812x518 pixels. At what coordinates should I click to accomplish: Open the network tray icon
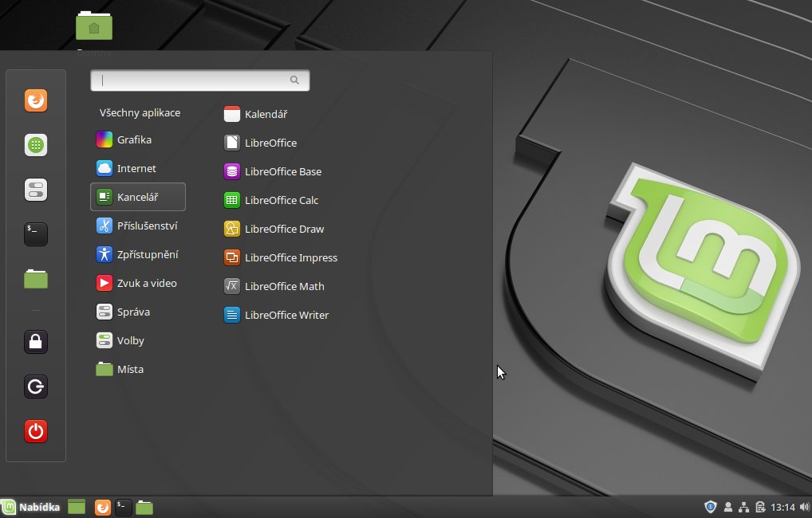point(743,507)
